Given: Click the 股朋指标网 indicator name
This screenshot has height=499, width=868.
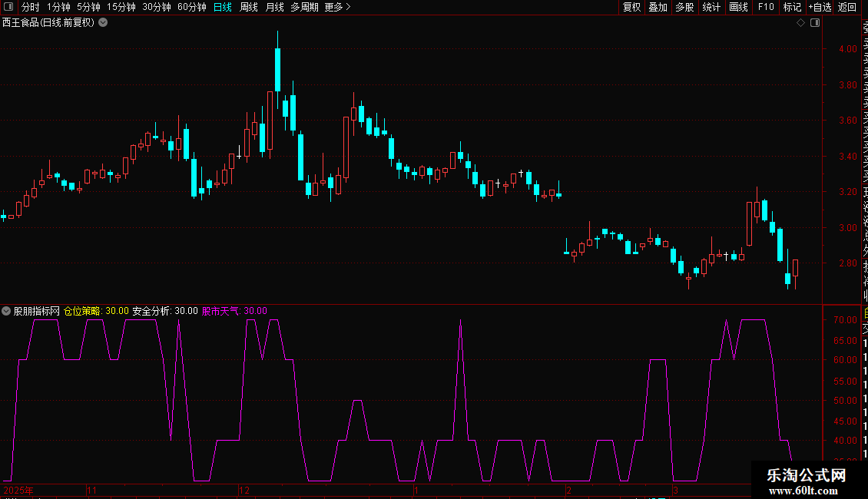Looking at the screenshot, I should pos(37,311).
